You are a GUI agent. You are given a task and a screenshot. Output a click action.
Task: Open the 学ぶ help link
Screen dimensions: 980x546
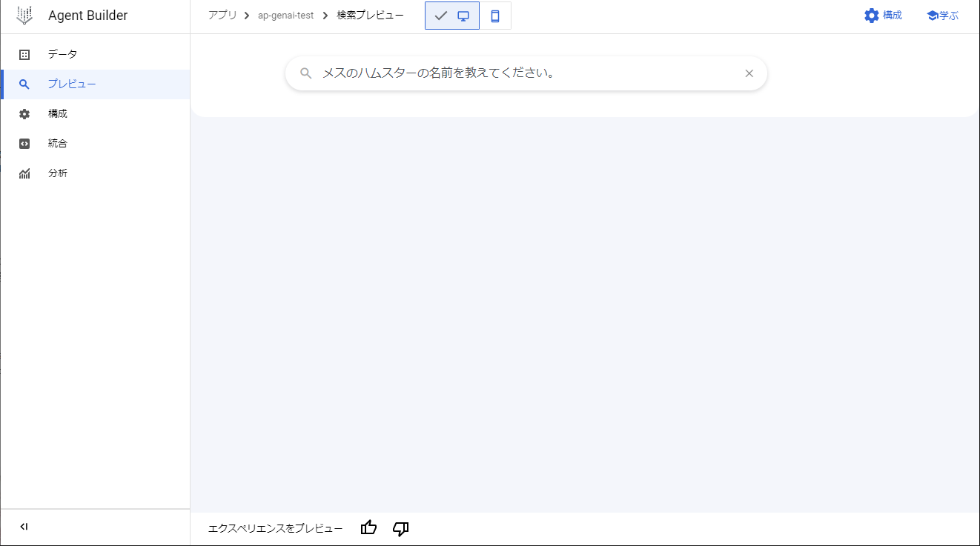pyautogui.click(x=941, y=15)
